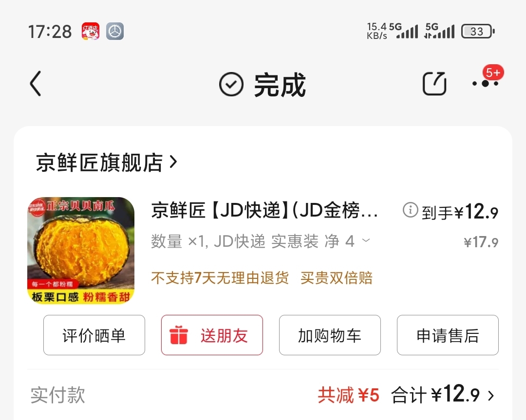Open the pumpkin product thumbnail

(81, 251)
